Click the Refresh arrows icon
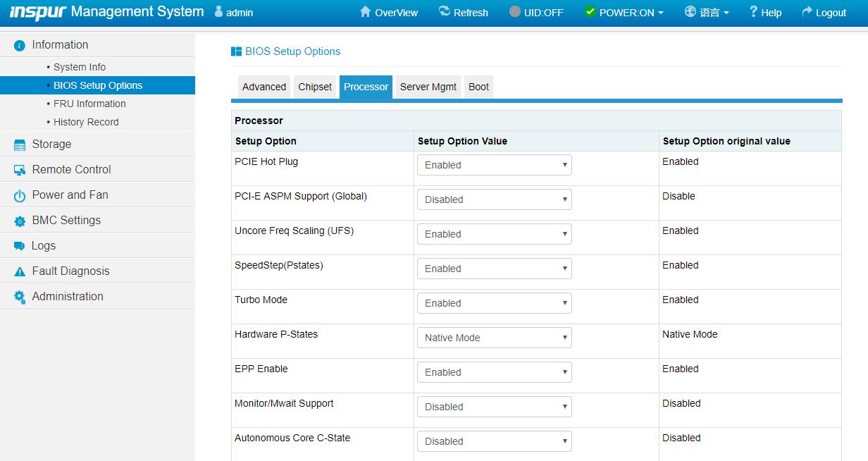Viewport: 868px width, 461px height. click(444, 11)
